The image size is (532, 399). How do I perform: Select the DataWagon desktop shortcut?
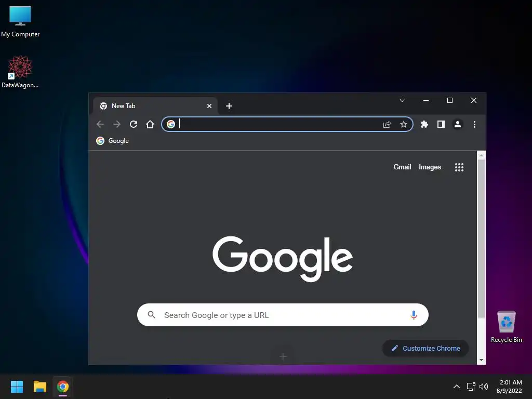[20, 72]
